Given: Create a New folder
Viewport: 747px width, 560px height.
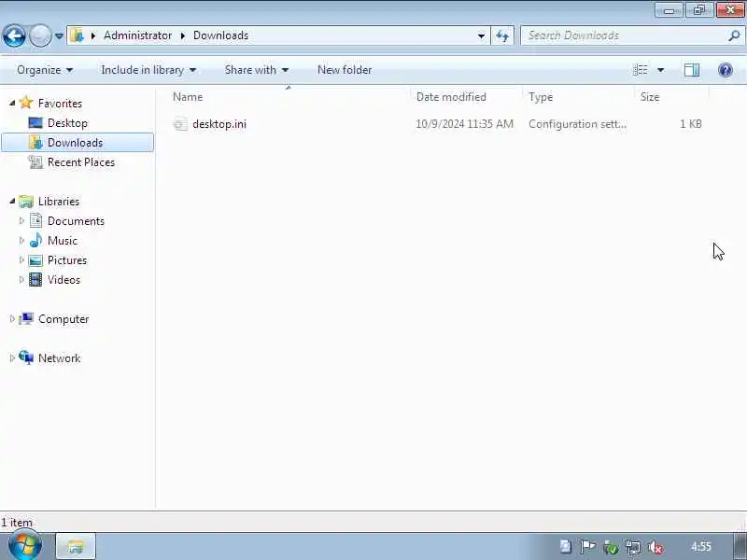Looking at the screenshot, I should click(345, 70).
